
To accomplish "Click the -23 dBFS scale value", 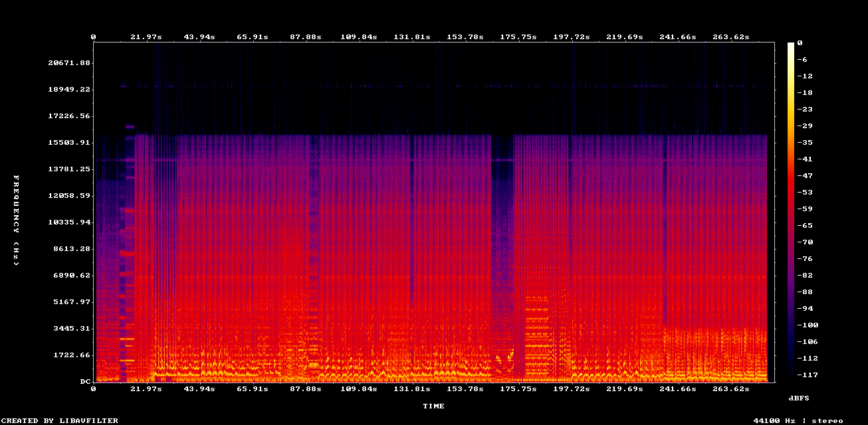I will (x=804, y=109).
